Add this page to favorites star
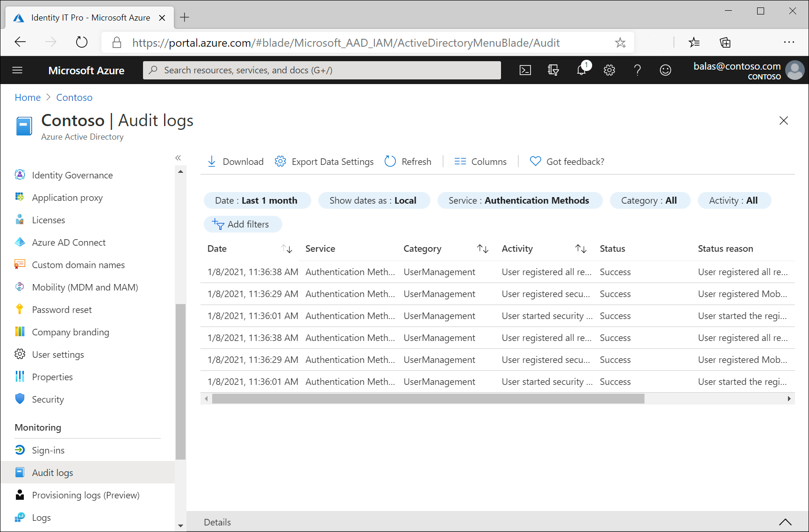 coord(620,43)
